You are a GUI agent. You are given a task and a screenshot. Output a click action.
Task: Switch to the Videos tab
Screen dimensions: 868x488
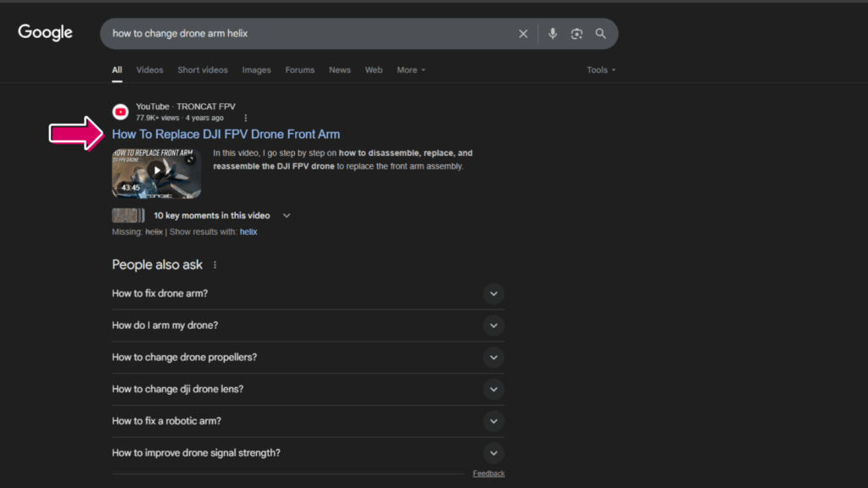[150, 70]
